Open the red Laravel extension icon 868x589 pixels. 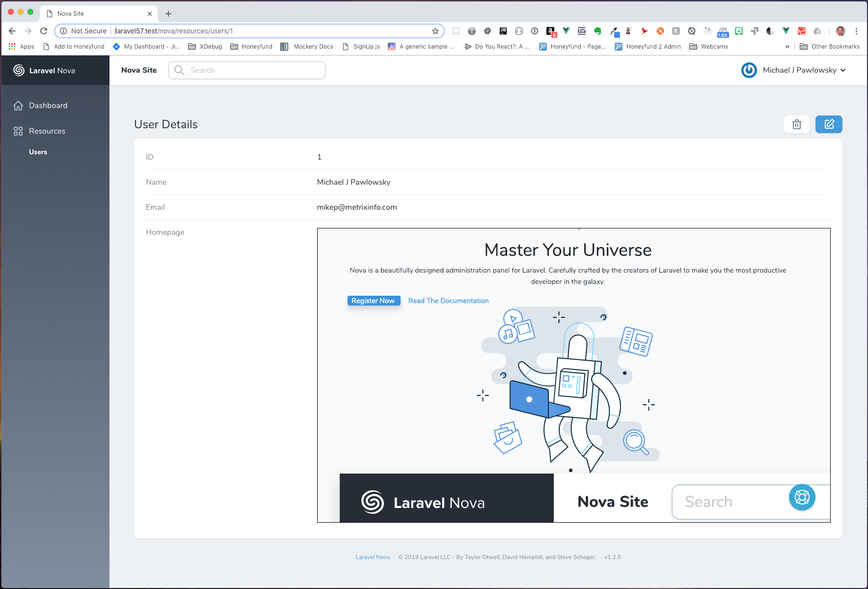[x=802, y=31]
